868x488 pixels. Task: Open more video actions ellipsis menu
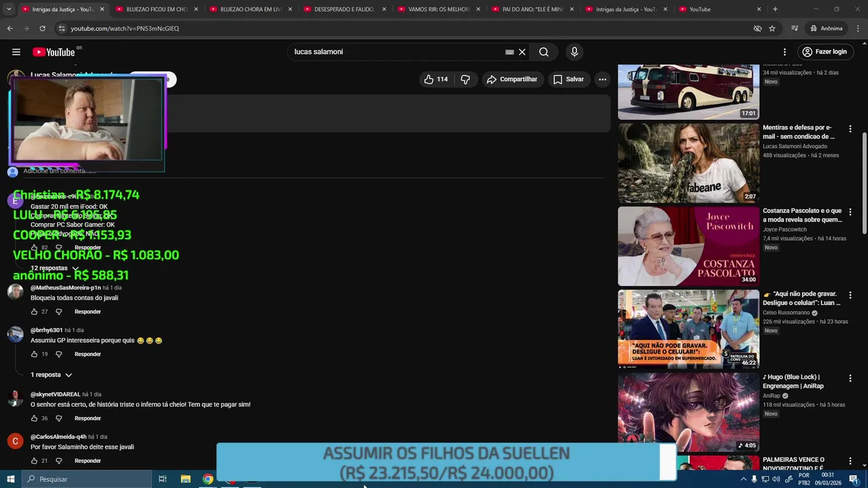pyautogui.click(x=602, y=79)
